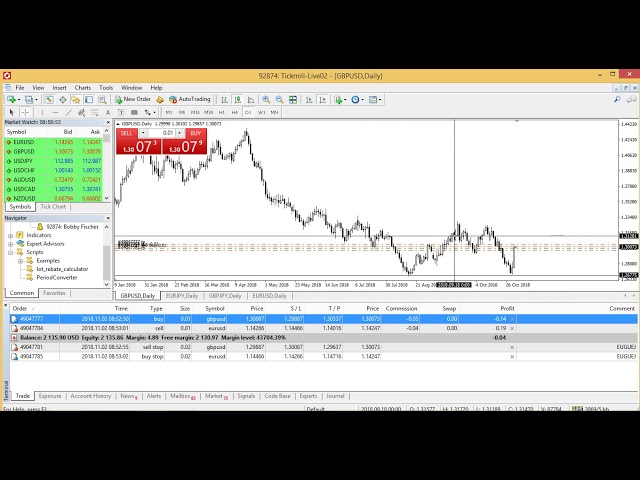Switch chart to H4 timeframe
The image size is (640, 480).
tap(236, 112)
